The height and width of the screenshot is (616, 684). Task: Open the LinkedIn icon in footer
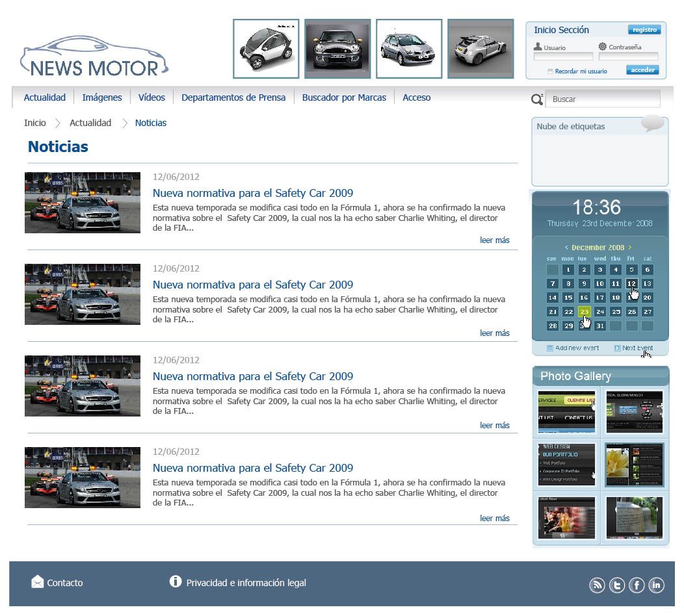click(x=656, y=585)
